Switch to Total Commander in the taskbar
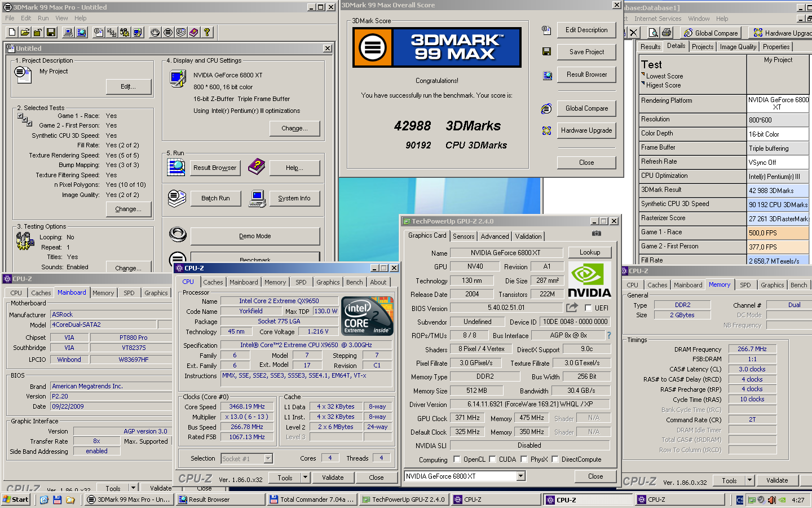The image size is (812, 508). (312, 500)
